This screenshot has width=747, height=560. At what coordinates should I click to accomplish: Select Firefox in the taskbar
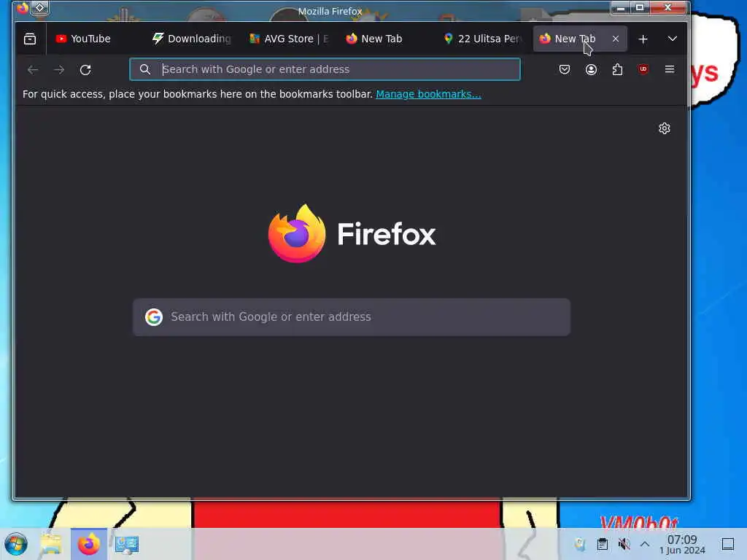(89, 544)
